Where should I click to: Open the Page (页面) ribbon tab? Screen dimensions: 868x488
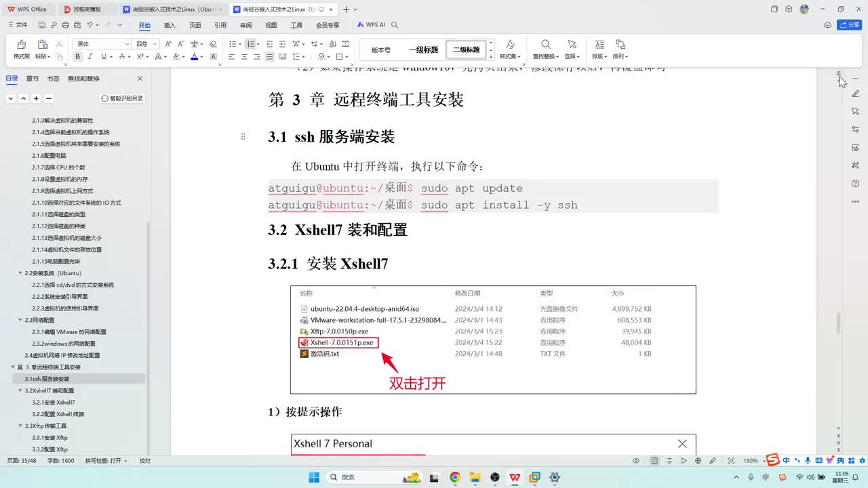point(195,25)
